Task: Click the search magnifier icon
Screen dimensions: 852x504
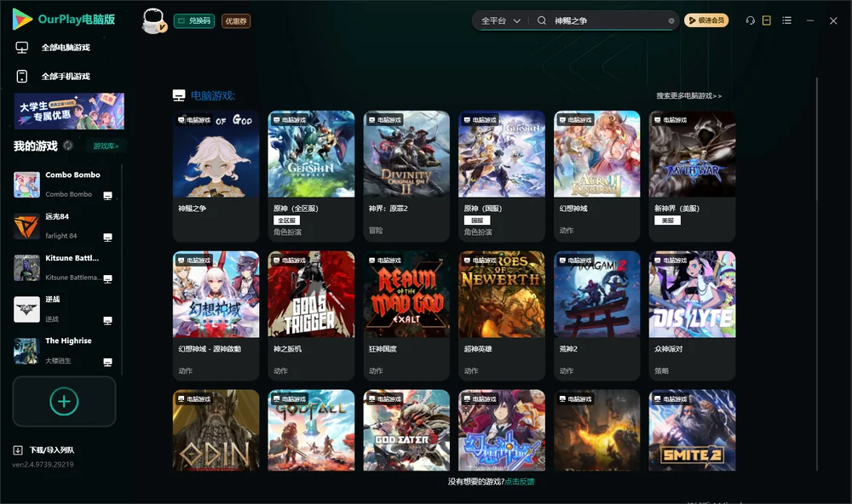Action: point(542,20)
